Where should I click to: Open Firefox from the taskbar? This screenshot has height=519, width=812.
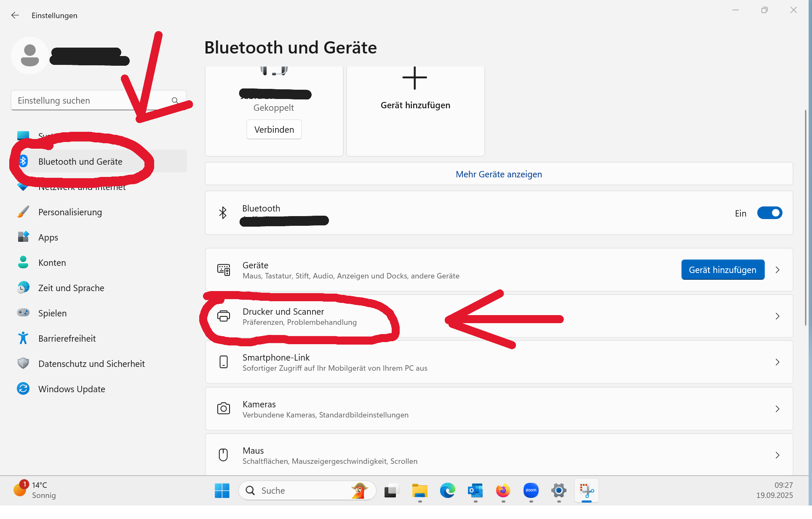(503, 490)
